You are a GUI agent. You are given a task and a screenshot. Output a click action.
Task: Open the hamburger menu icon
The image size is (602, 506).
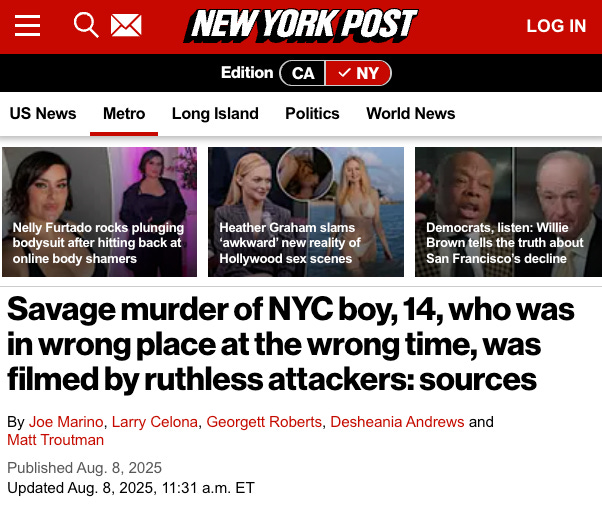coord(27,25)
